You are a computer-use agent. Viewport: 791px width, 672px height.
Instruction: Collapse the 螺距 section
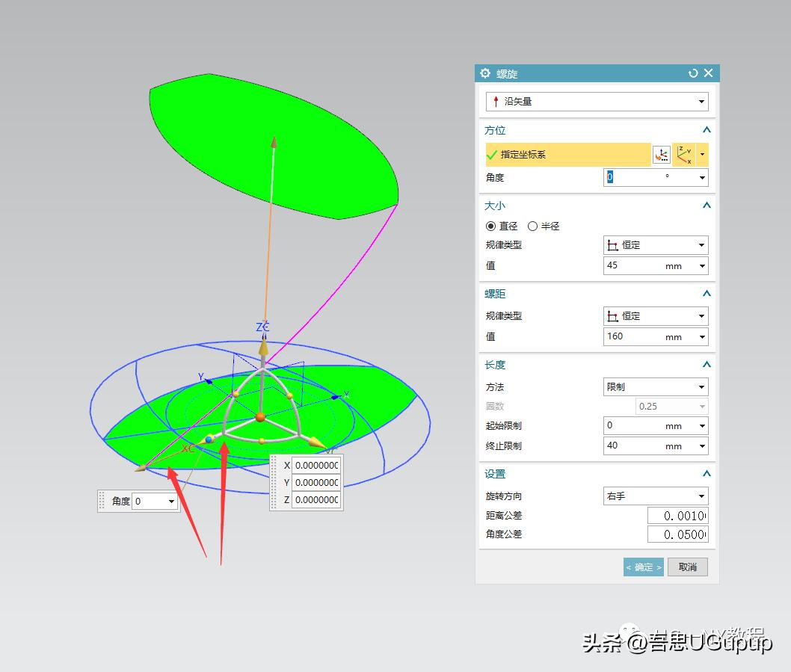click(707, 294)
